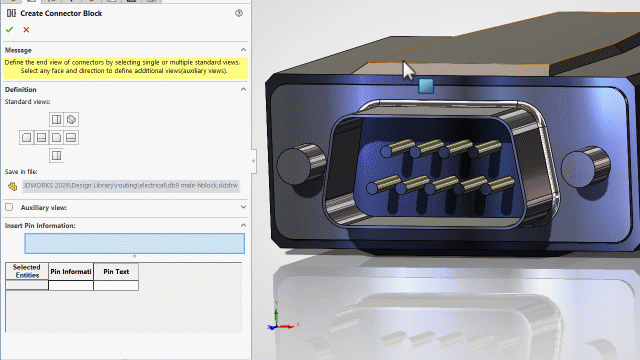Enable the Auxiliary view checkbox
640x360 pixels.
(9, 207)
